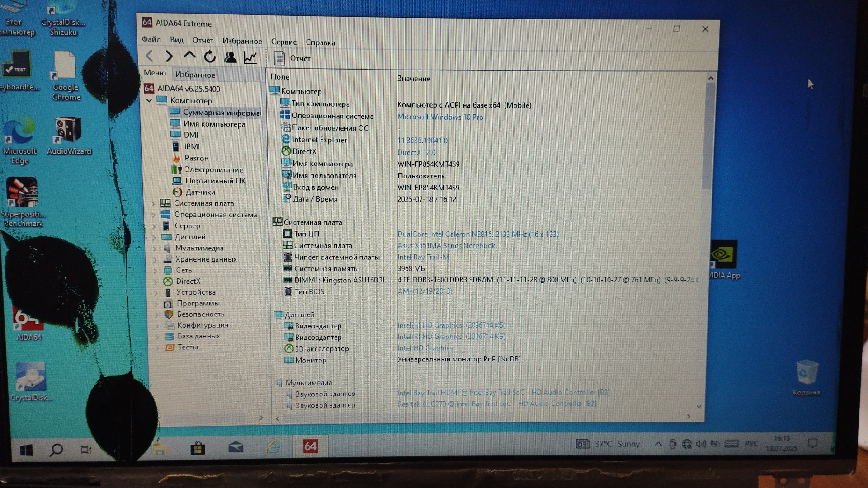Click the Forward navigation arrow
Viewport: 868px width, 488px height.
[169, 56]
